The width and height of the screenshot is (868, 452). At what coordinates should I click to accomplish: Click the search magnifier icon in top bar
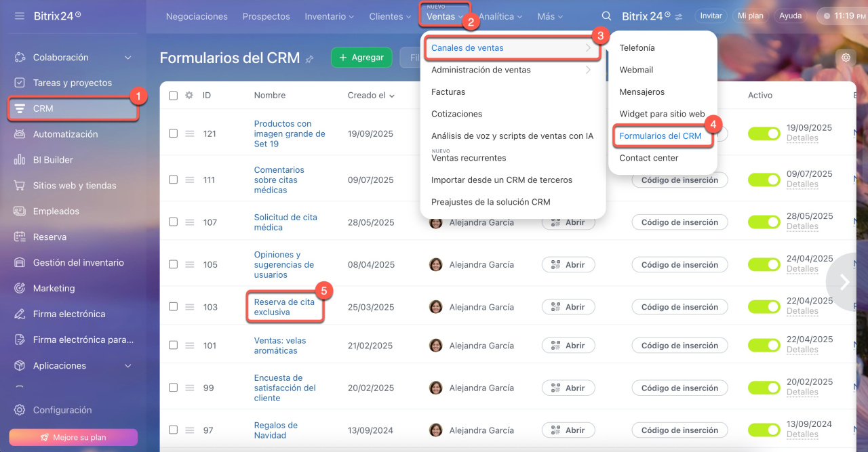tap(607, 16)
